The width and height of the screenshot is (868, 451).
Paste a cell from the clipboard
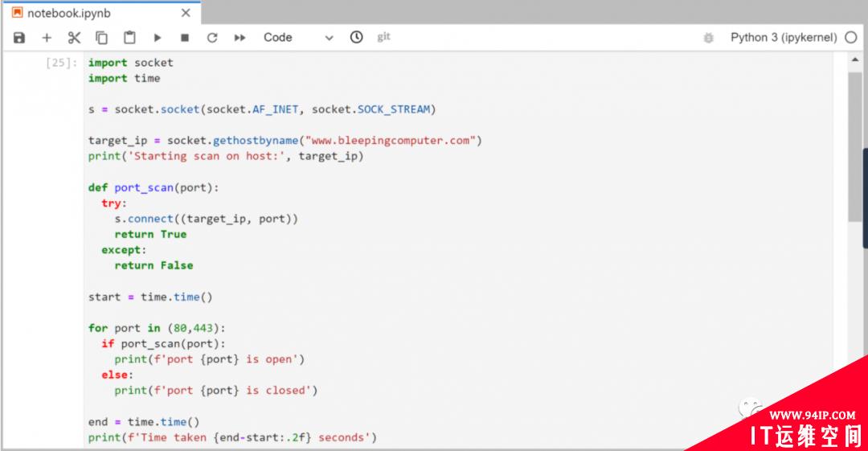129,38
